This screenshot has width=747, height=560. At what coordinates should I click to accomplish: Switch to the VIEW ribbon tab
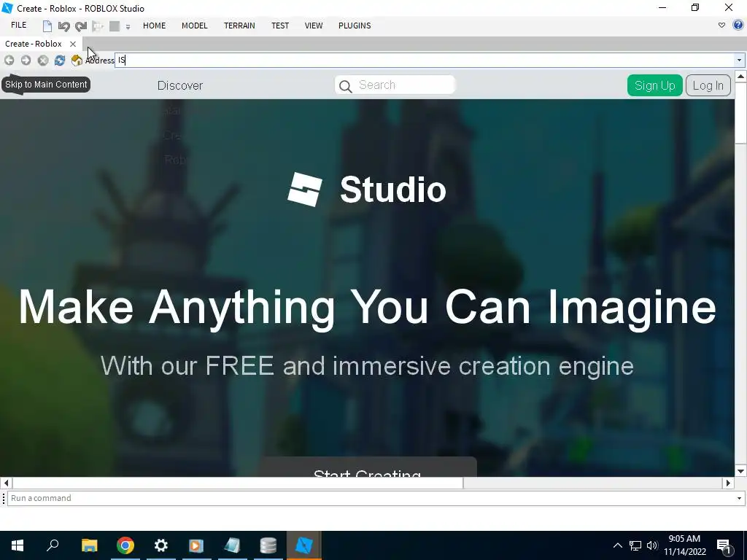click(x=314, y=26)
